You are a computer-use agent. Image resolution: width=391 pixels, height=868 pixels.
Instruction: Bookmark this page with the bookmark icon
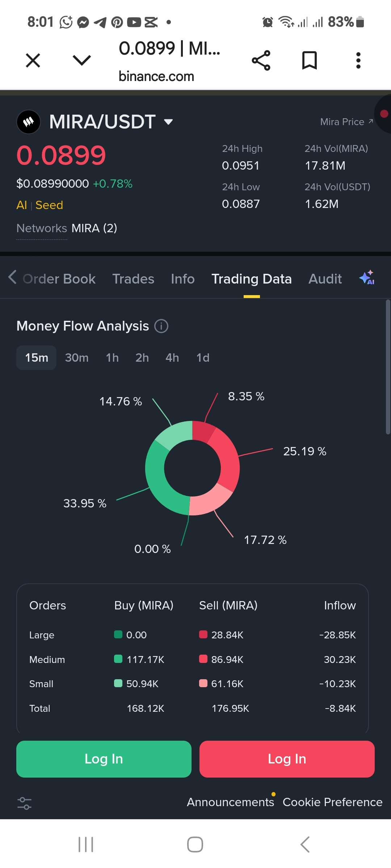310,60
